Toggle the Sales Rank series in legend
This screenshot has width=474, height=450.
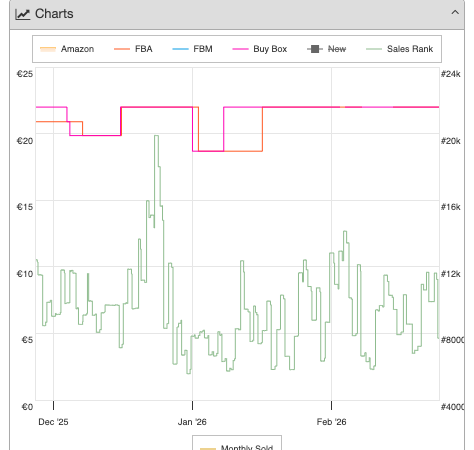click(x=399, y=49)
